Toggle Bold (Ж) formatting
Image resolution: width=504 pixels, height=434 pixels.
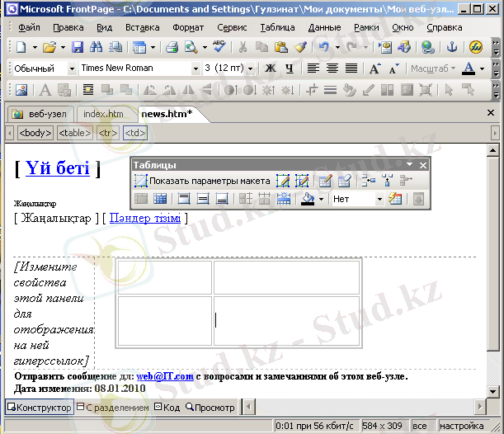point(270,68)
